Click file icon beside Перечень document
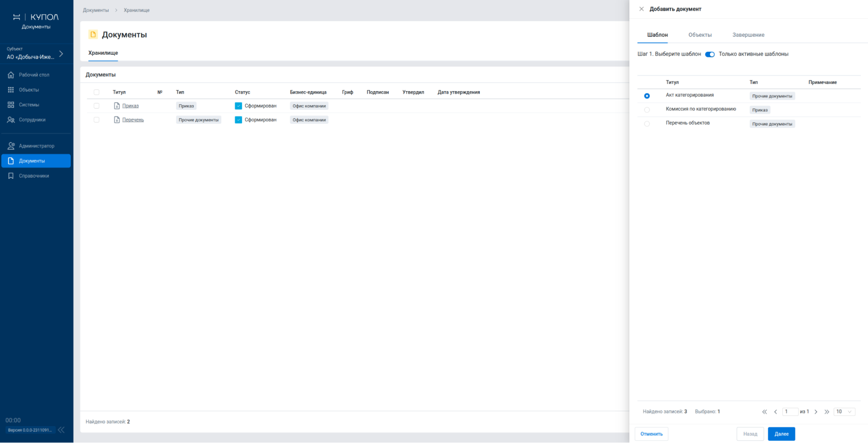The image size is (868, 443). click(x=117, y=120)
